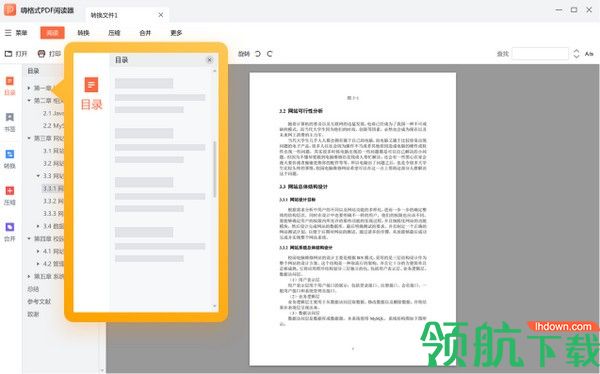This screenshot has height=374, width=600.
Task: Toggle the Aa match-case search option
Action: pos(589,54)
